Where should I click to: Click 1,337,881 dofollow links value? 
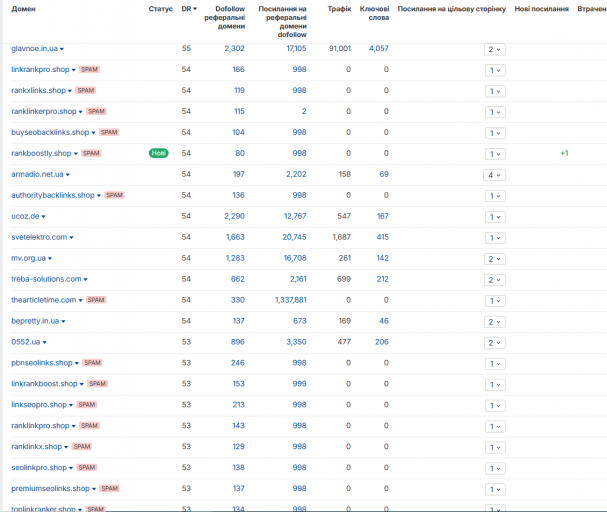pyautogui.click(x=291, y=300)
